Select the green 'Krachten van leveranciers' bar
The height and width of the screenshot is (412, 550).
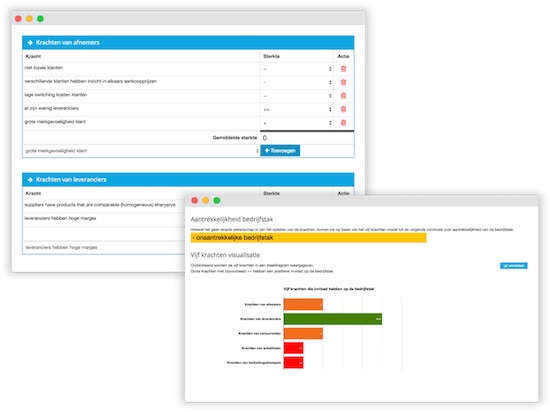(333, 319)
